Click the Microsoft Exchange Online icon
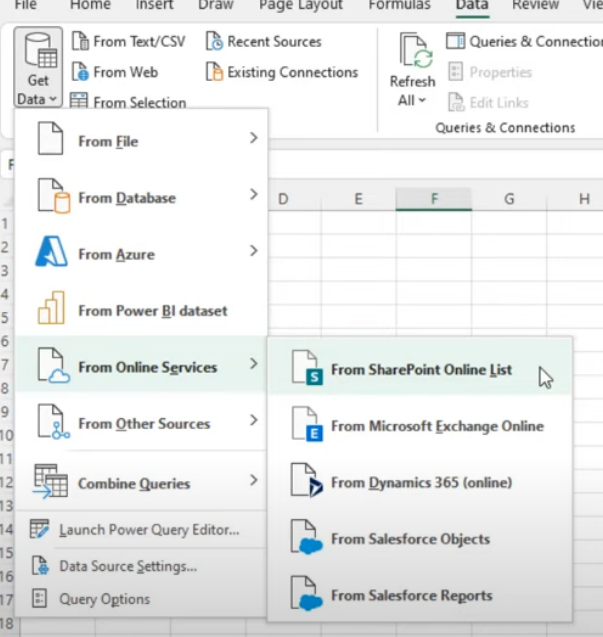The width and height of the screenshot is (603, 637). click(x=308, y=424)
